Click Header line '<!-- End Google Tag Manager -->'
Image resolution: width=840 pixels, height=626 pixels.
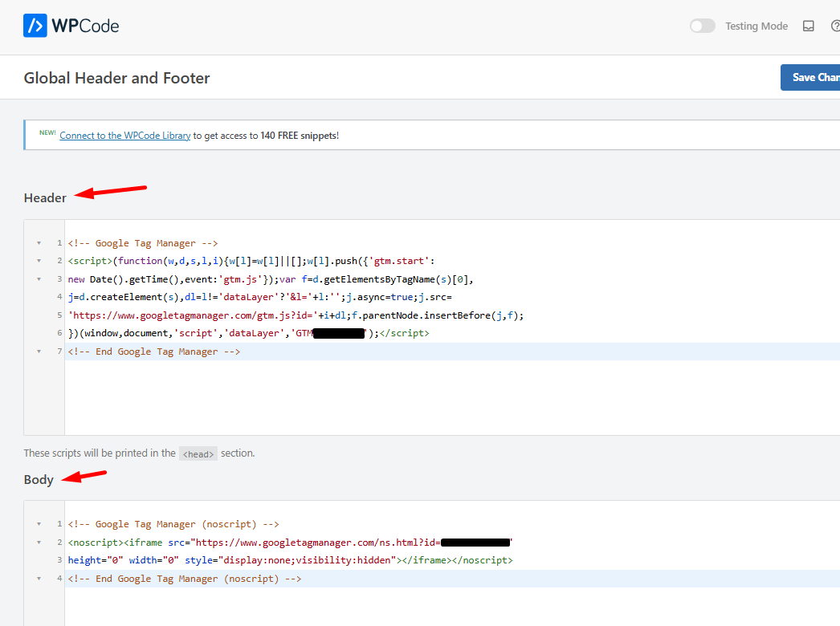tap(154, 352)
